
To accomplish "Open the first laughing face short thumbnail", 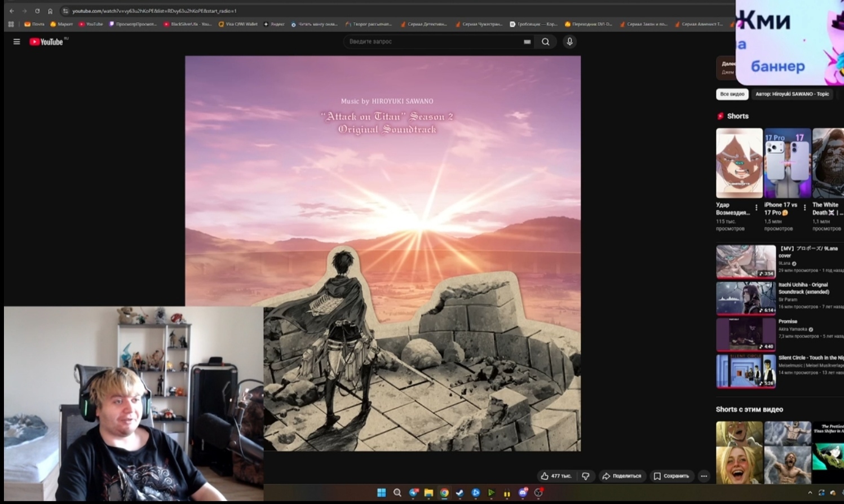I will pos(739,453).
